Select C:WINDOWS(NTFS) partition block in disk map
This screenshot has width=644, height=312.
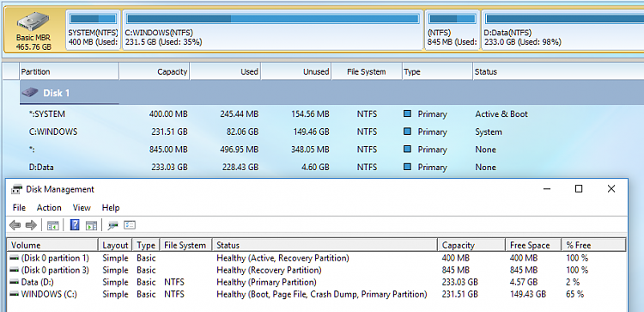click(273, 30)
